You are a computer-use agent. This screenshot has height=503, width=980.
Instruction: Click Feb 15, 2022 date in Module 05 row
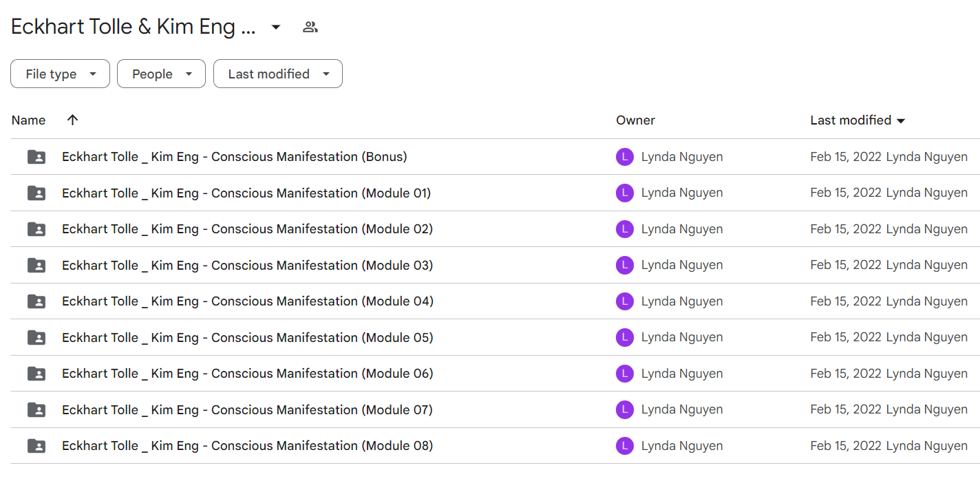[846, 338]
